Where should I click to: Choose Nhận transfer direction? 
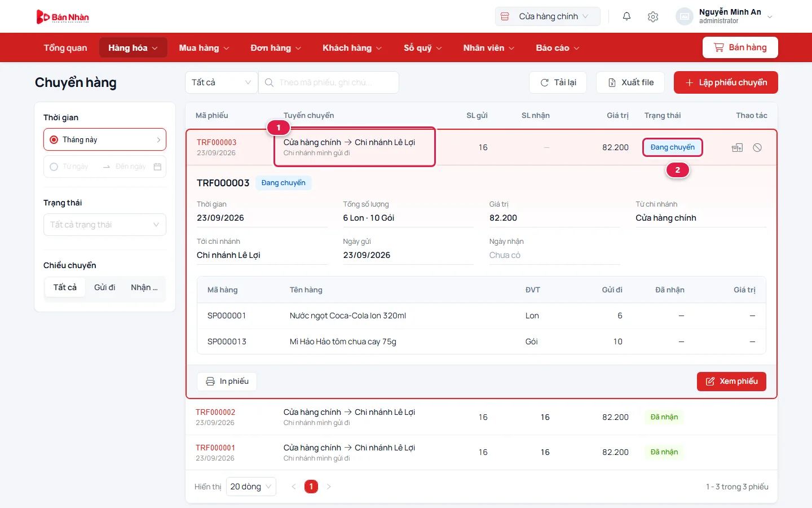(144, 287)
